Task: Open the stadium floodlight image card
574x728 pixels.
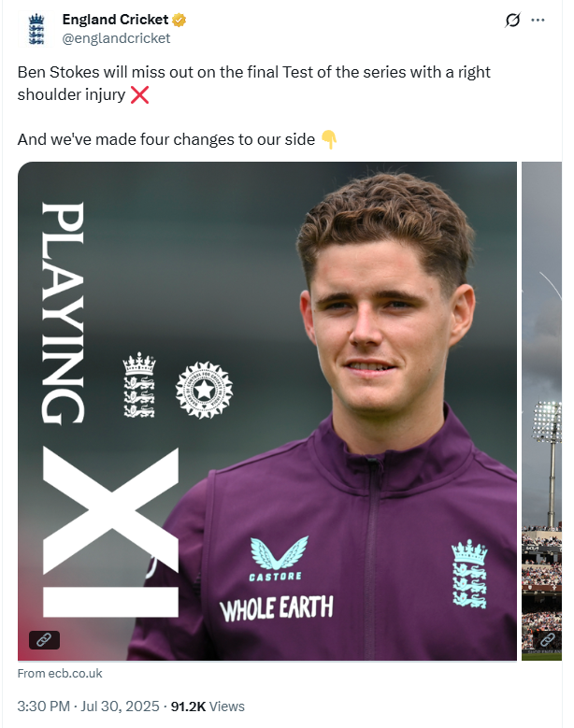Action: (x=542, y=411)
